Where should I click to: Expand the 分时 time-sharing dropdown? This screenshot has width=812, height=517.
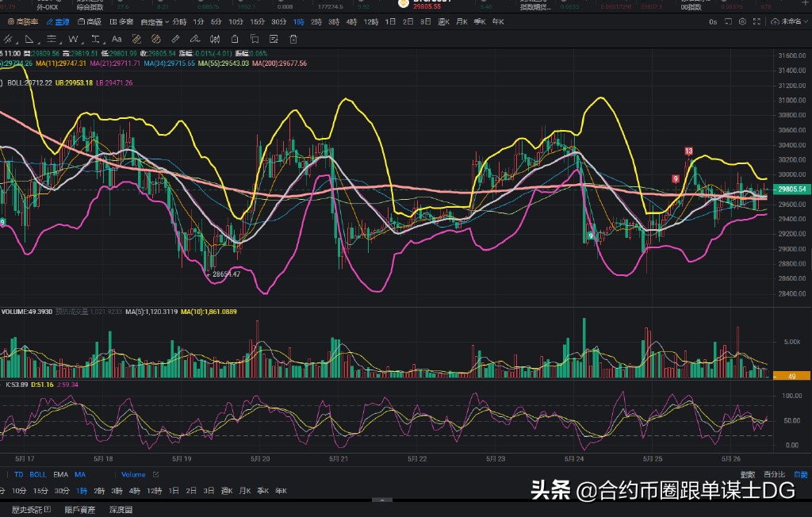coord(178,21)
